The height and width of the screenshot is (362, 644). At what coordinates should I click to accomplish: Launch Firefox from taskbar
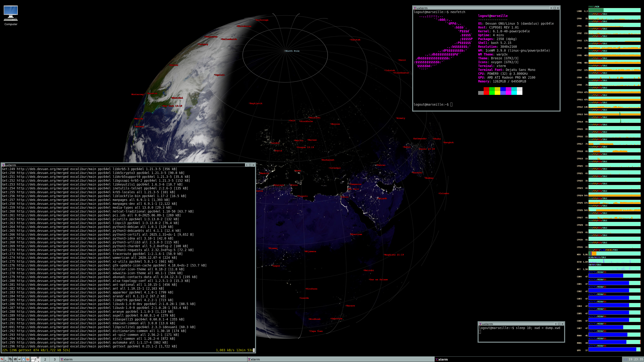[x=28, y=359]
